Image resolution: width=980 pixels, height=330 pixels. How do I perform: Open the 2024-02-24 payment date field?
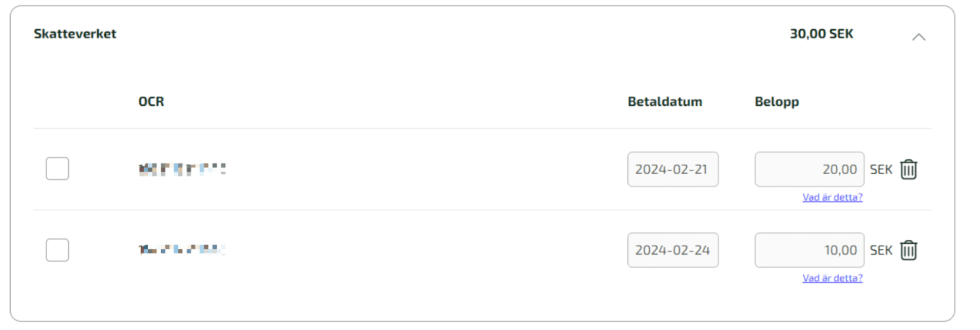click(673, 250)
